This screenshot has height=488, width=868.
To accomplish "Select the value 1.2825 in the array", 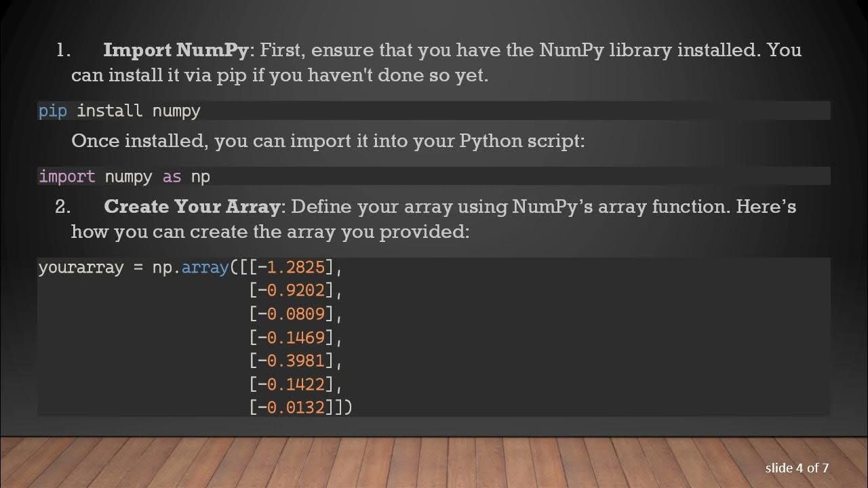I will [296, 267].
